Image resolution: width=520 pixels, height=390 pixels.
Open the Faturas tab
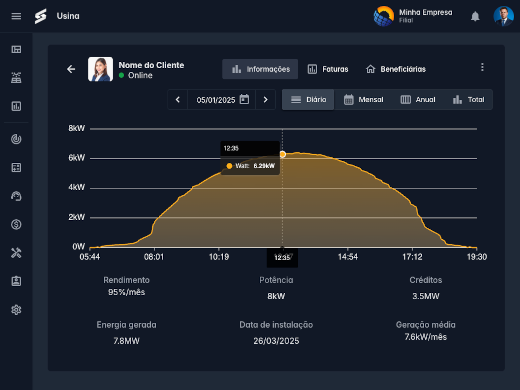point(328,69)
